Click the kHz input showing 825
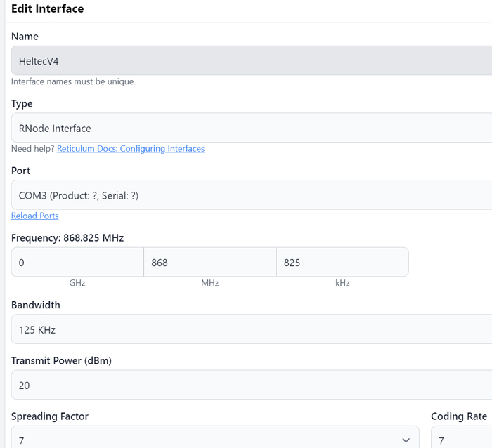The width and height of the screenshot is (492, 448). tap(342, 263)
